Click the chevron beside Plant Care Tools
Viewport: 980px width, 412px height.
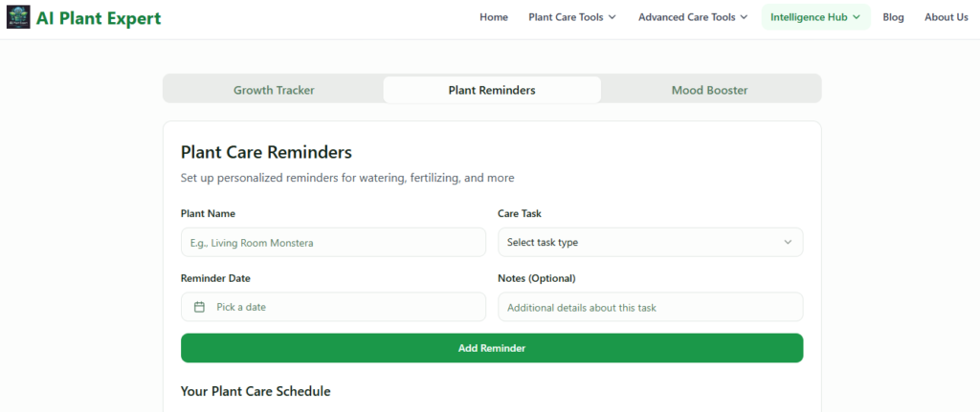point(612,17)
